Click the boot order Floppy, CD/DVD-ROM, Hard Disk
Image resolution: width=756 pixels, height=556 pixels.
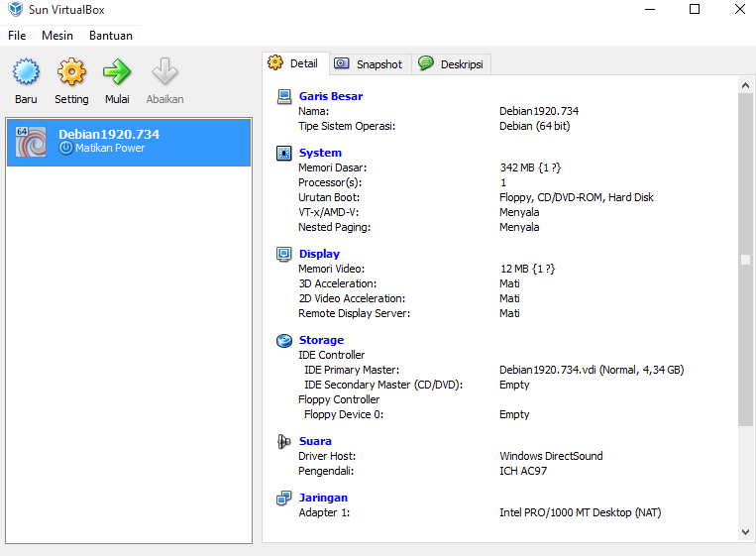[x=576, y=197]
